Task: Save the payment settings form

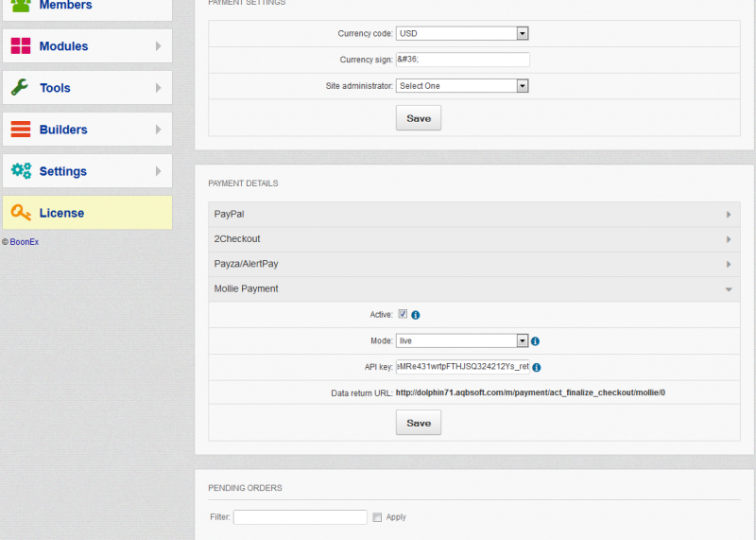Action: [x=419, y=118]
